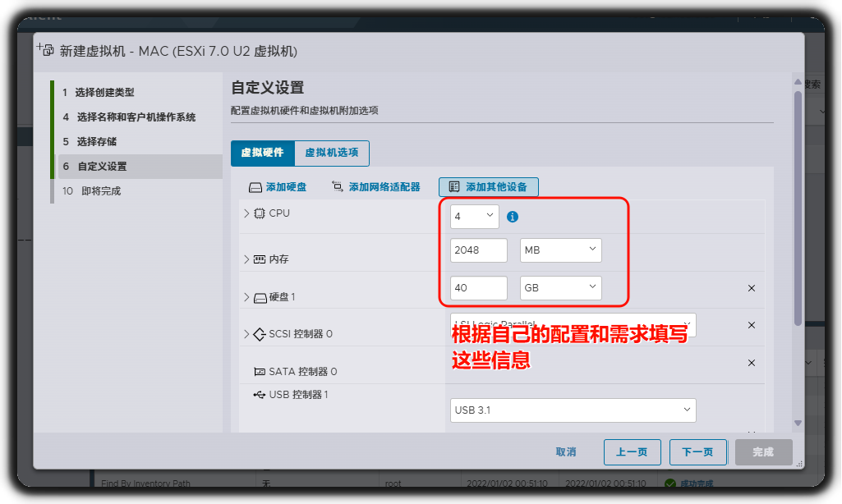
Task: Click the memory size input field
Action: [479, 250]
